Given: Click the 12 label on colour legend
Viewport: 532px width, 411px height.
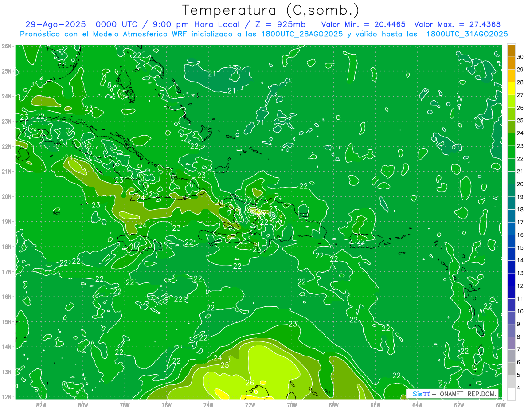Looking at the screenshot, I should [520, 286].
